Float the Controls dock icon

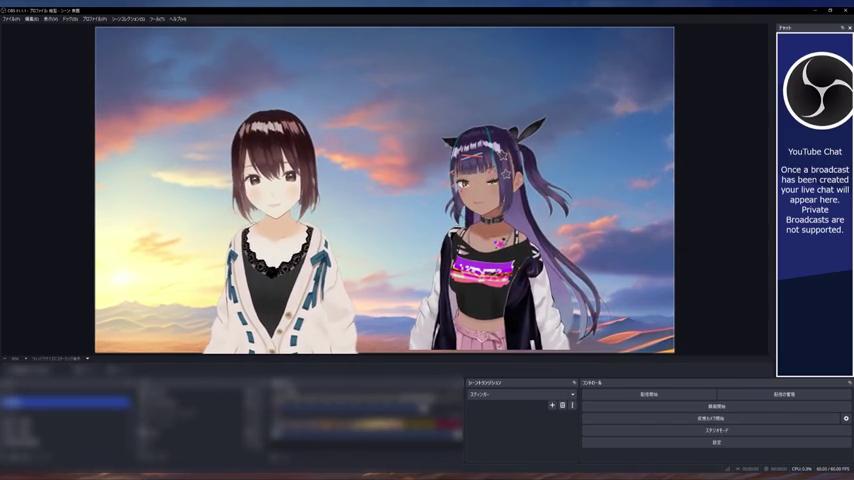point(849,383)
